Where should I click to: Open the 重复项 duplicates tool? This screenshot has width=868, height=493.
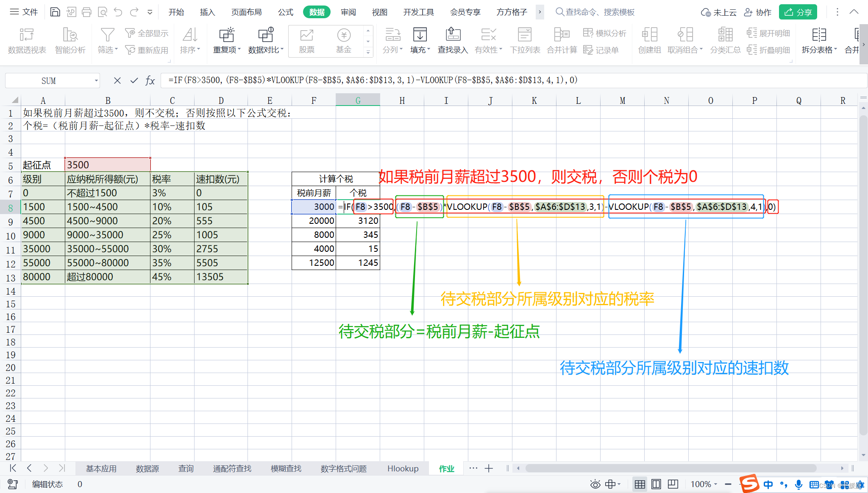click(227, 41)
